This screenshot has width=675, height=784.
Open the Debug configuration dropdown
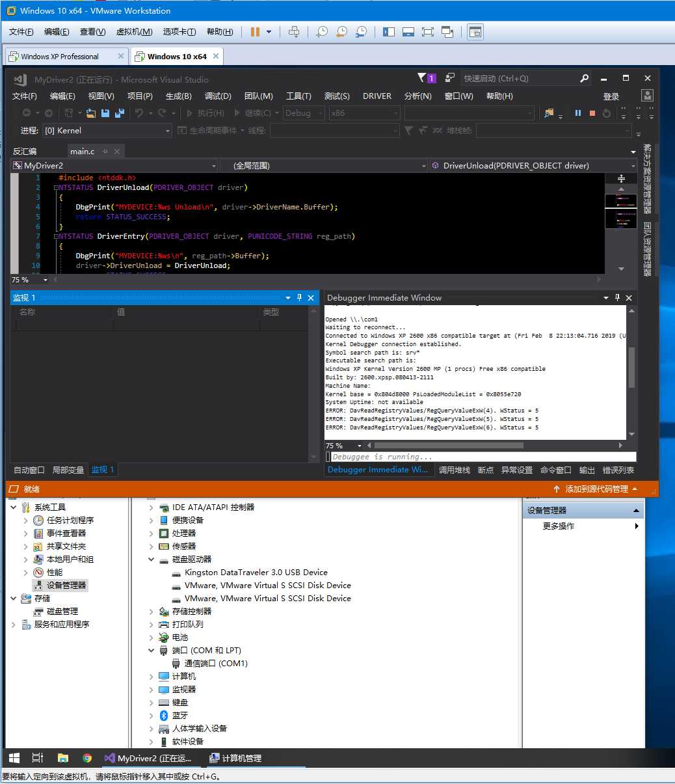(304, 113)
